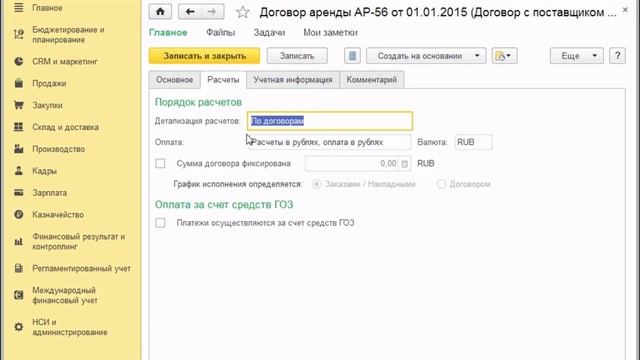Select the Расчеты tab
The width and height of the screenshot is (640, 360).
(x=223, y=80)
